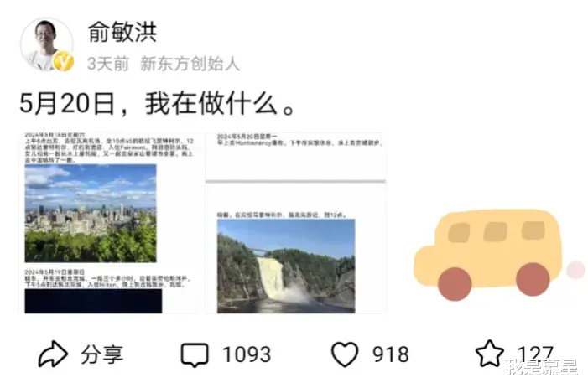
Task: Click the 1093 comment count
Action: [x=247, y=354]
